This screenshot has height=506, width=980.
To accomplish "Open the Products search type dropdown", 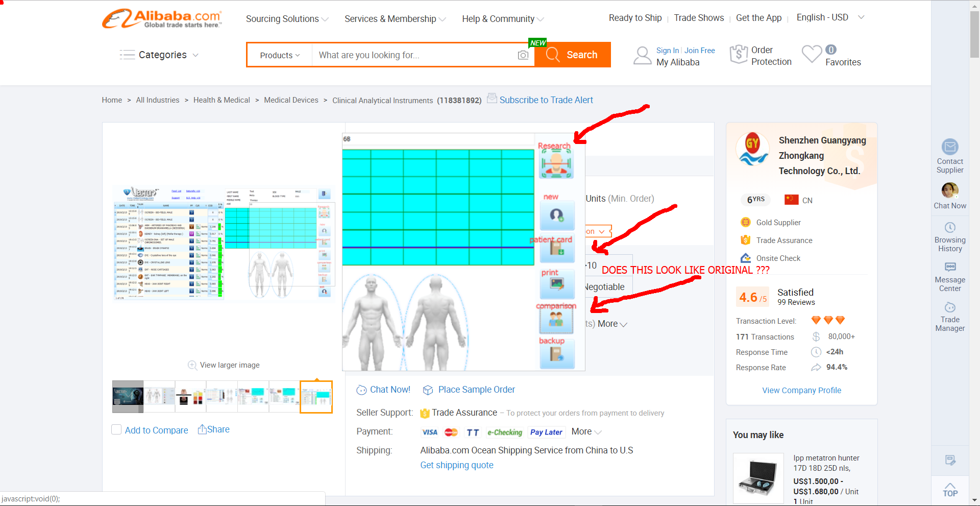I will pos(280,55).
